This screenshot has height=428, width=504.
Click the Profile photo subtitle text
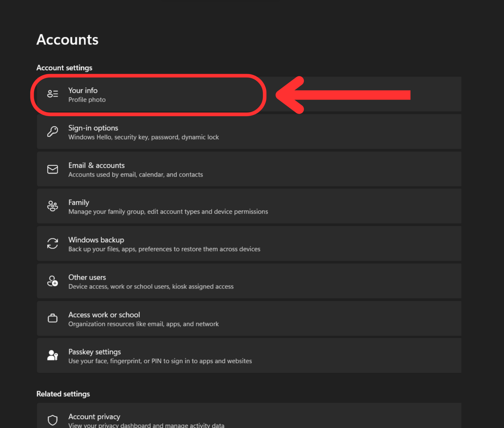pyautogui.click(x=87, y=100)
